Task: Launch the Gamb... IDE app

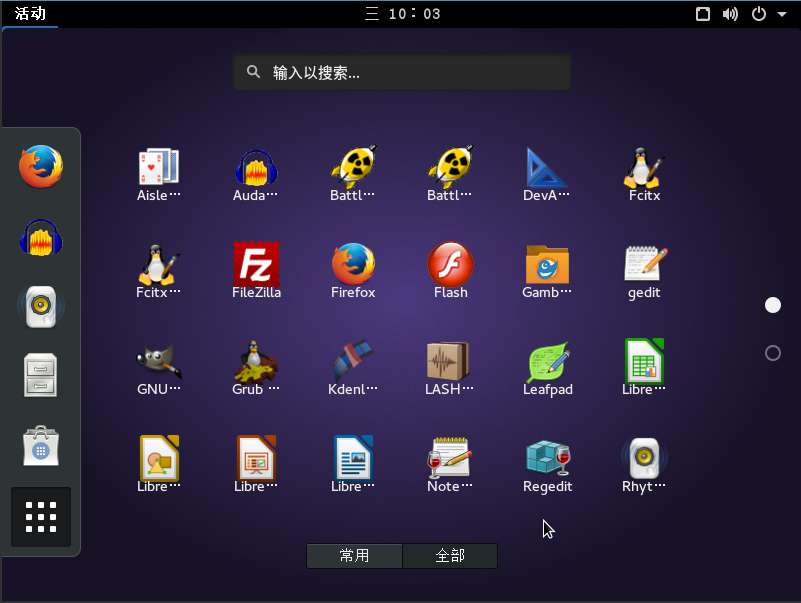Action: click(x=547, y=271)
